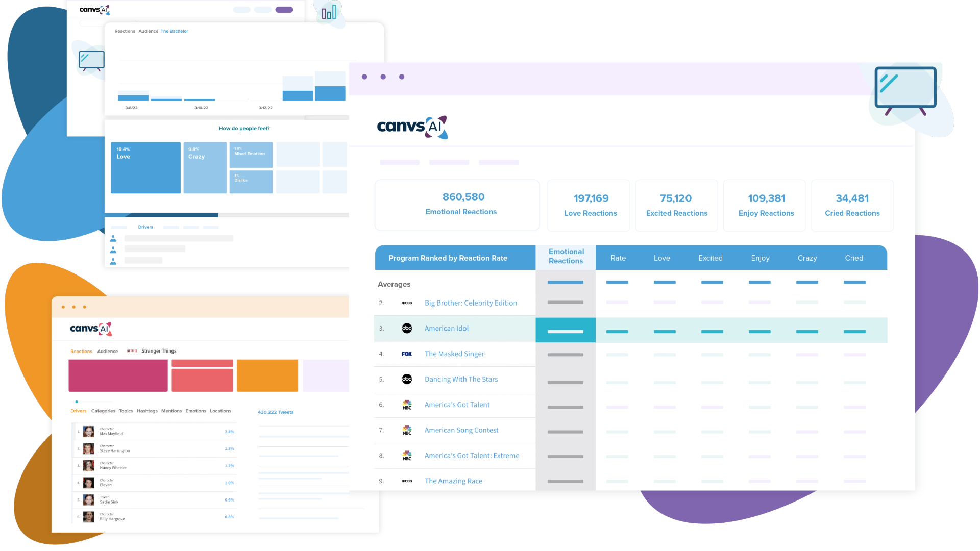This screenshot has height=551, width=980.
Task: Select the Audience tab near Stranger Things
Action: [x=107, y=352]
